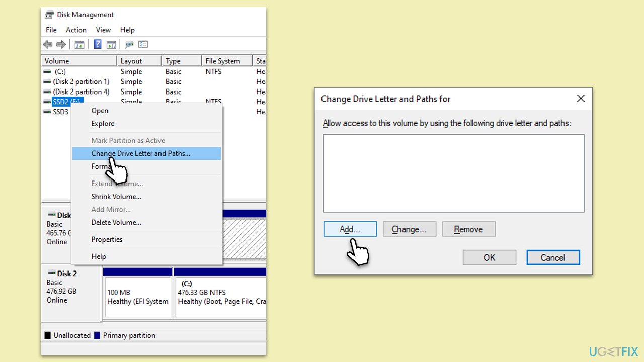Screen dimensions: 644x362
Task: Open the File menu
Action: click(50, 30)
